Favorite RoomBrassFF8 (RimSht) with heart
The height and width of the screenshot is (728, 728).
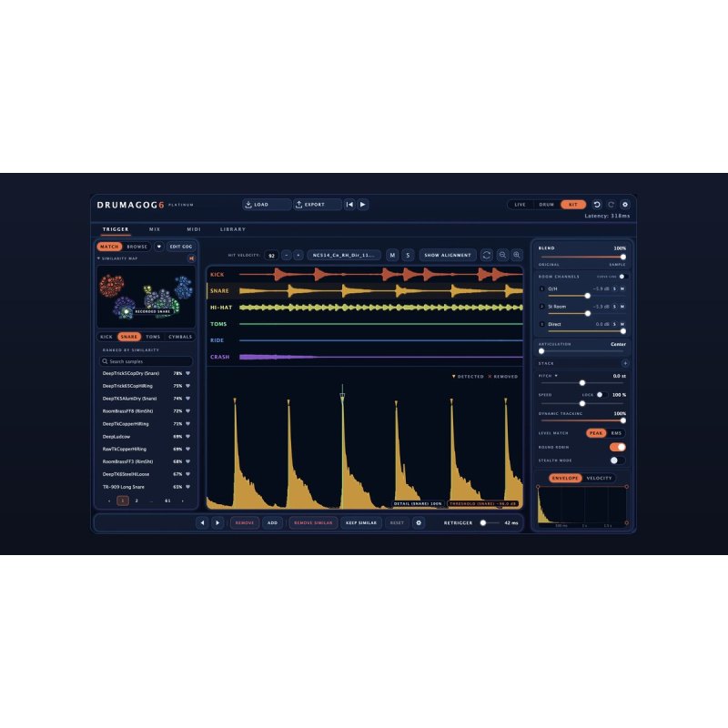188,411
